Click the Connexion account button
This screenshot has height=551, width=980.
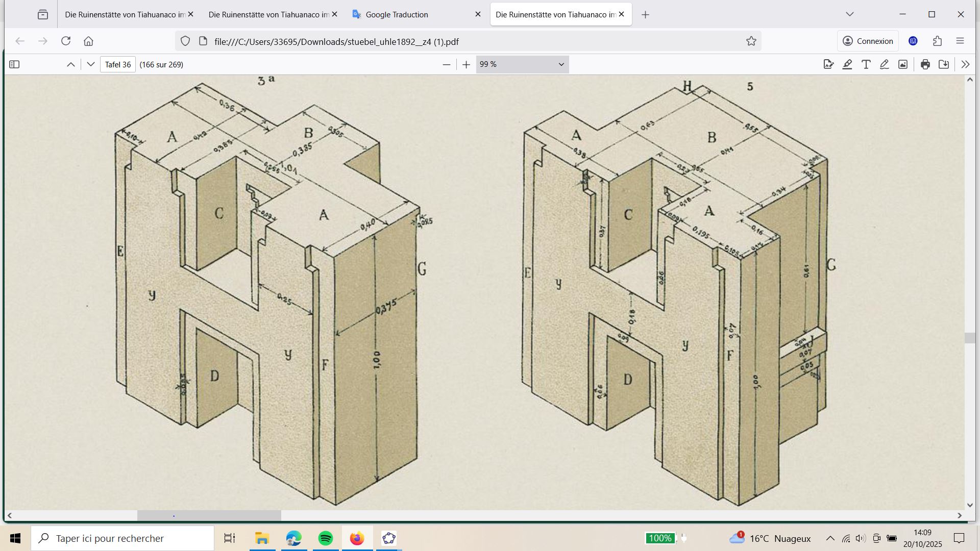tap(868, 41)
